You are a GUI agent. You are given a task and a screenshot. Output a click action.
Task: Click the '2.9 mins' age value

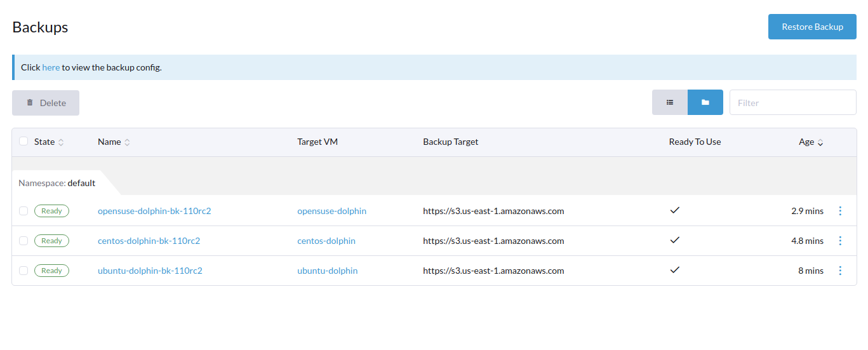pos(807,211)
